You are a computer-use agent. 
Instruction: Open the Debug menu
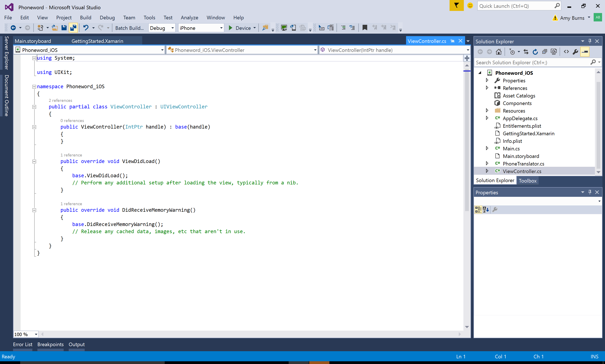click(106, 17)
